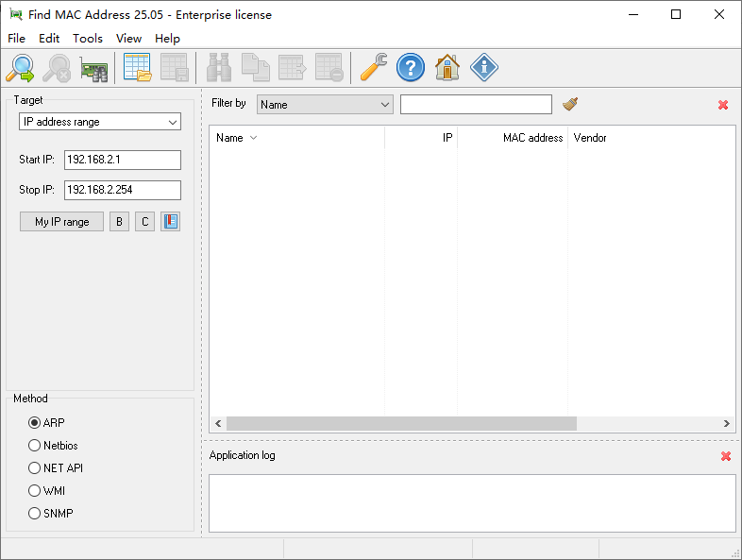
Task: Open the Edit menu
Action: (49, 39)
